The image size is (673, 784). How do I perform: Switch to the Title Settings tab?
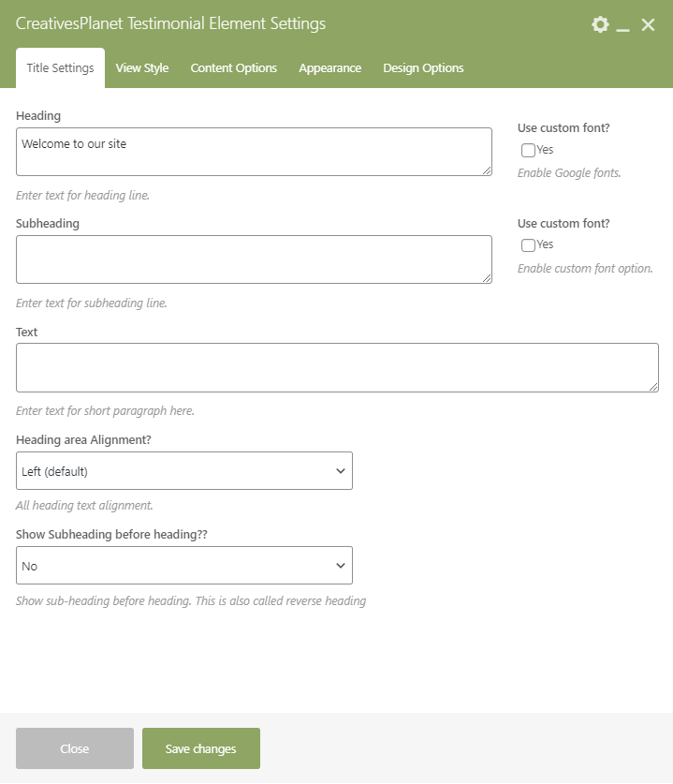coord(60,68)
